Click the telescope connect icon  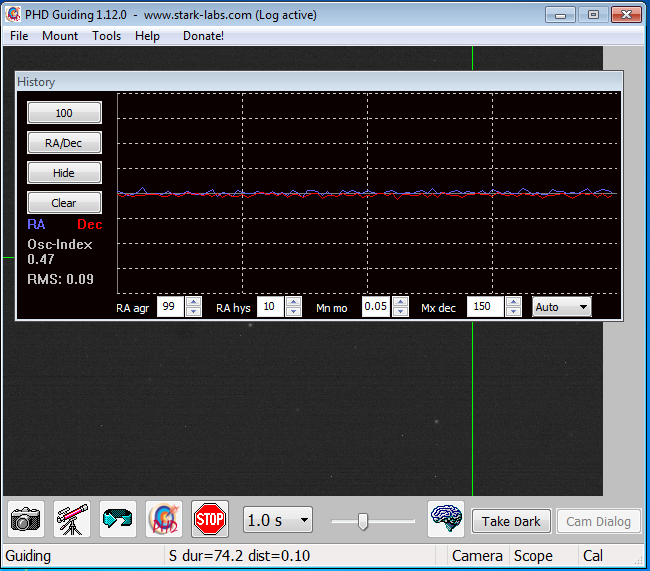(x=72, y=519)
